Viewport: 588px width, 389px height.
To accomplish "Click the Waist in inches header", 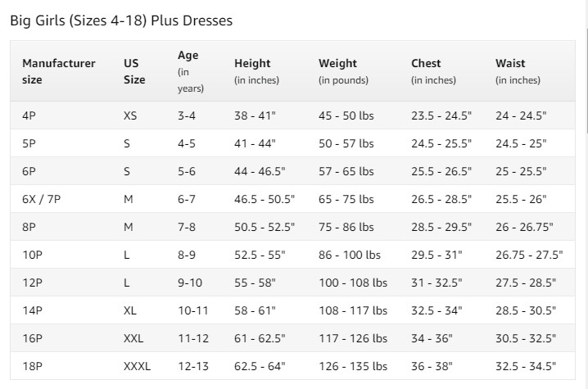I will pos(518,71).
